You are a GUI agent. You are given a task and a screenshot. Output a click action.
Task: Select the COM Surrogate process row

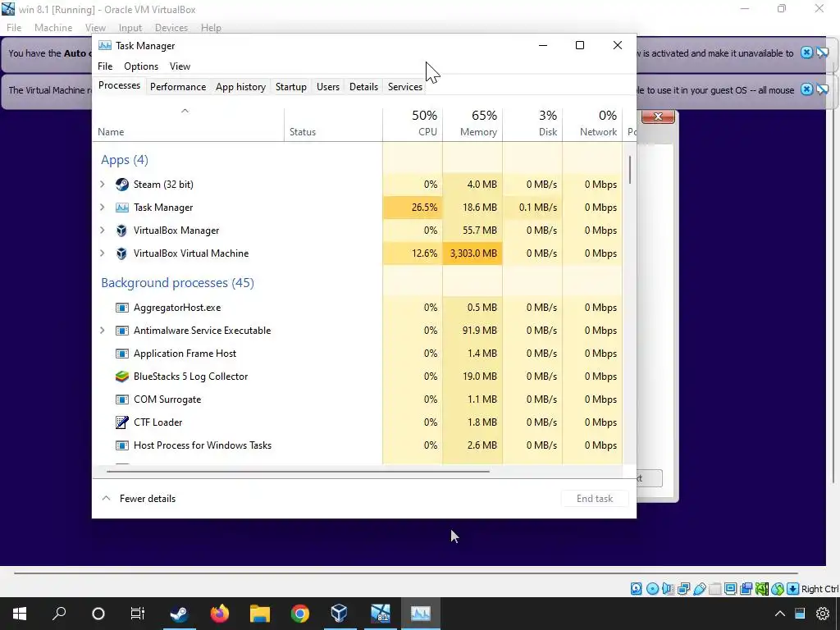[358, 399]
